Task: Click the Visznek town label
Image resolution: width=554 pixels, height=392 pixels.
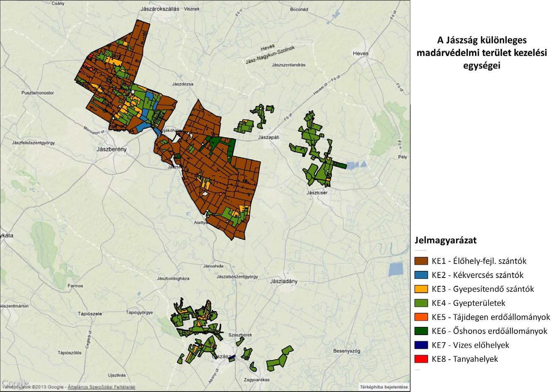Action: pos(192,9)
